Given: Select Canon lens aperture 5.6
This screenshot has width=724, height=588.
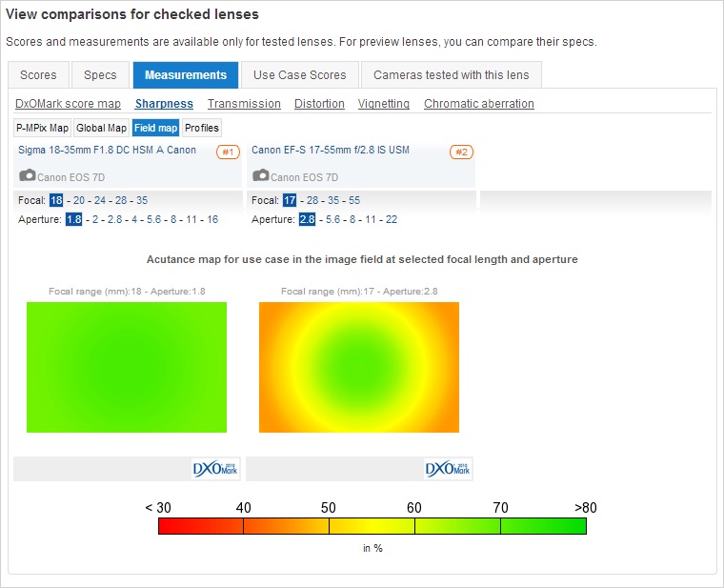Looking at the screenshot, I should (333, 219).
